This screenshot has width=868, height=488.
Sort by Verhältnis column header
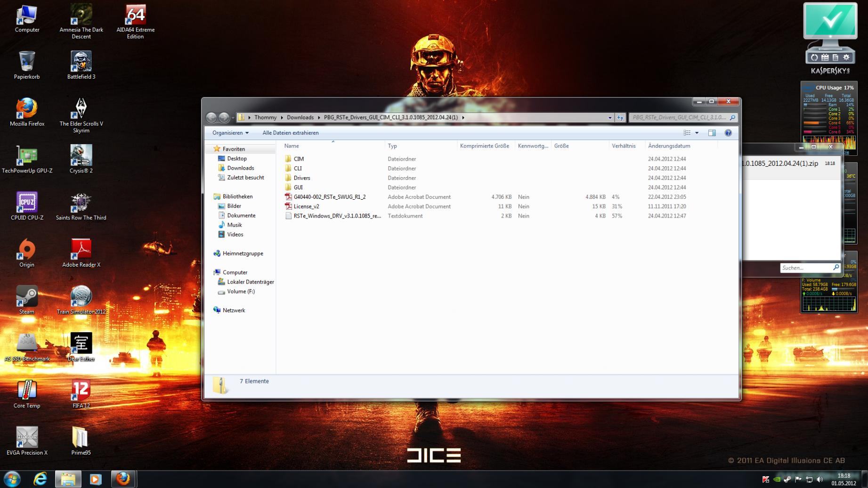click(627, 146)
